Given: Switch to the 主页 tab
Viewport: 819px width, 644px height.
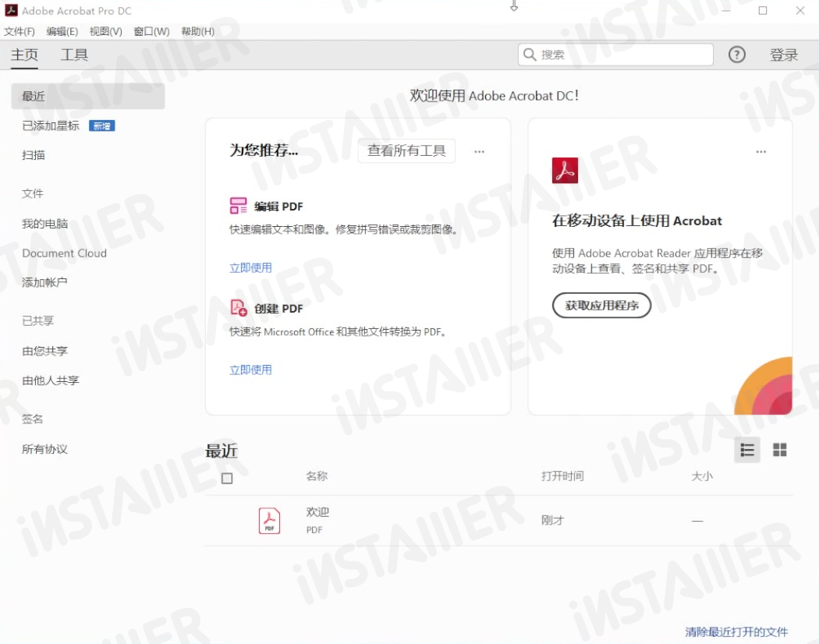Looking at the screenshot, I should (24, 55).
